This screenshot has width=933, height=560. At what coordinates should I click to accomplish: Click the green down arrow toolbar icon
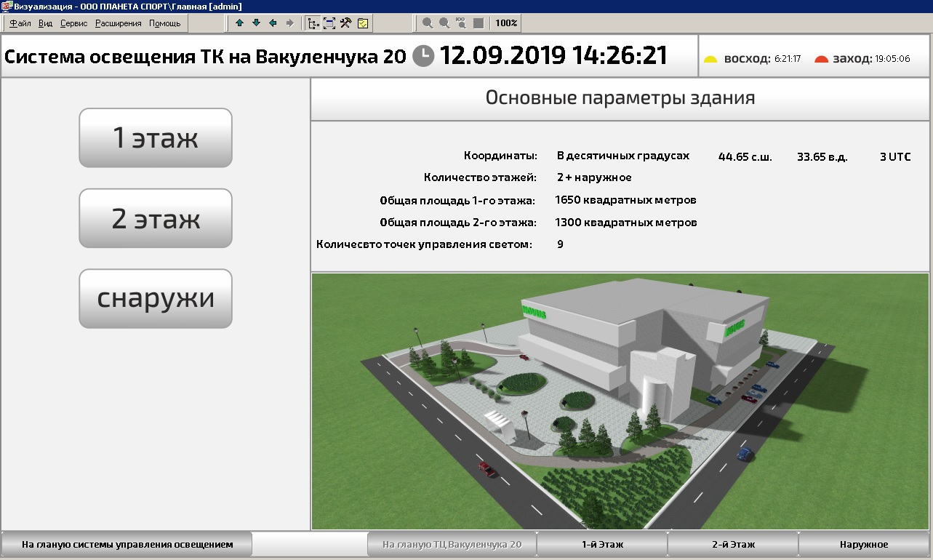pos(256,23)
